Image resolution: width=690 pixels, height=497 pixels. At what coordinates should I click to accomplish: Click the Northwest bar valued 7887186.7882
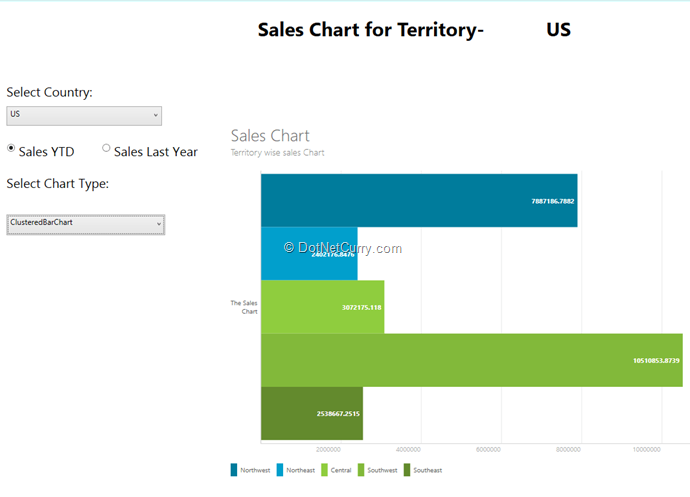[418, 200]
